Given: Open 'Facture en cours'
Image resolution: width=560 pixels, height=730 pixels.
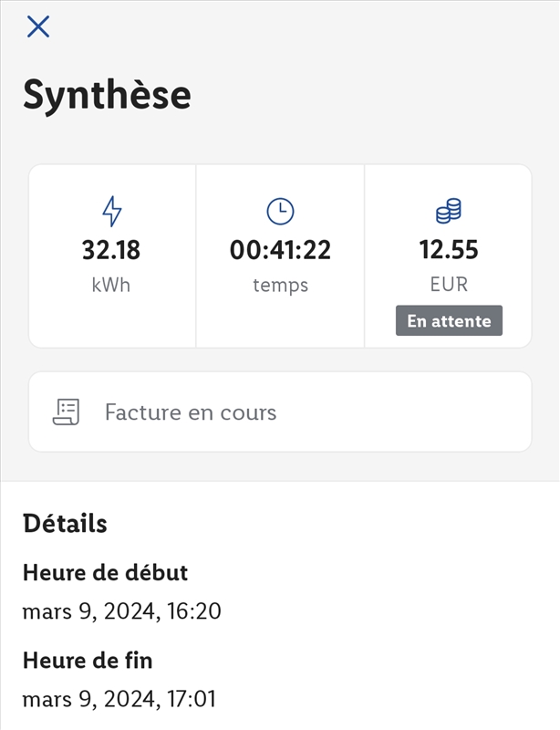Looking at the screenshot, I should [190, 412].
